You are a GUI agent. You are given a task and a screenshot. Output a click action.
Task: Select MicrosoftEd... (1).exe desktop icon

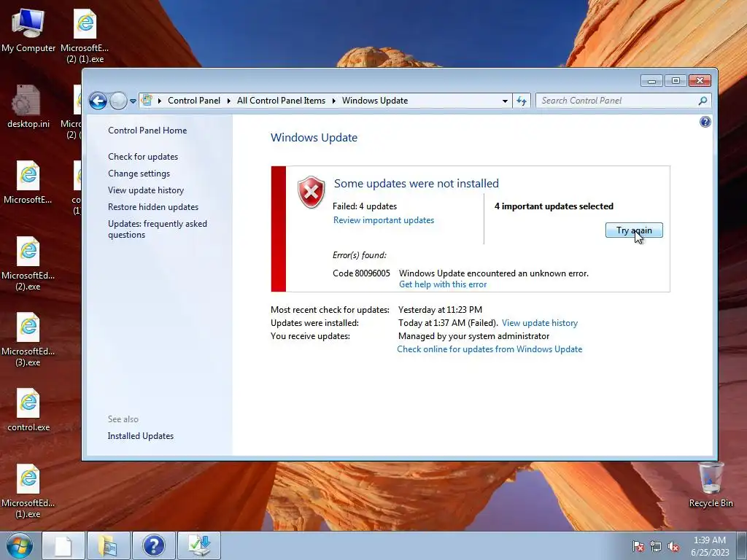coord(28,491)
